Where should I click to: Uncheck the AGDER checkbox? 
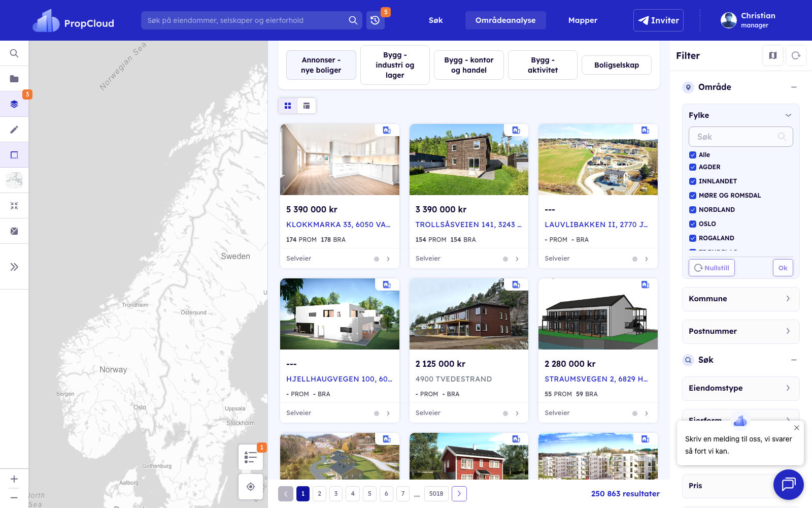click(x=693, y=167)
